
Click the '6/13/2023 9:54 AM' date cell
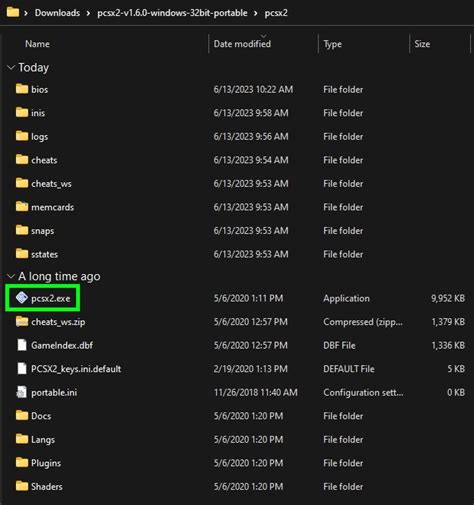tap(251, 160)
